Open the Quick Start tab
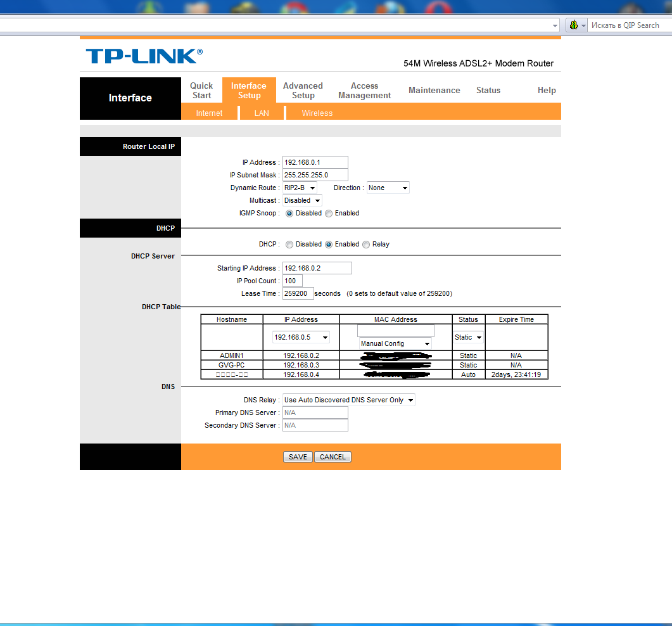672x626 pixels. point(201,91)
